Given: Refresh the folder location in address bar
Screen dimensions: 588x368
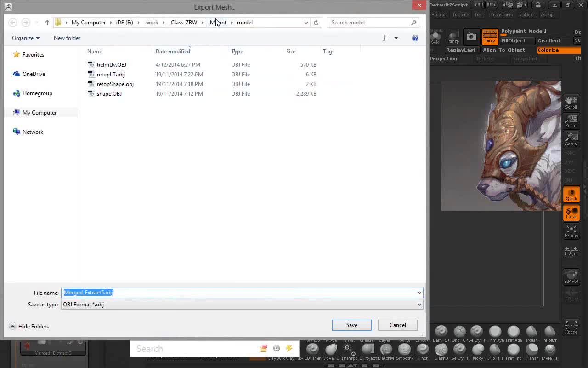Looking at the screenshot, I should 316,23.
